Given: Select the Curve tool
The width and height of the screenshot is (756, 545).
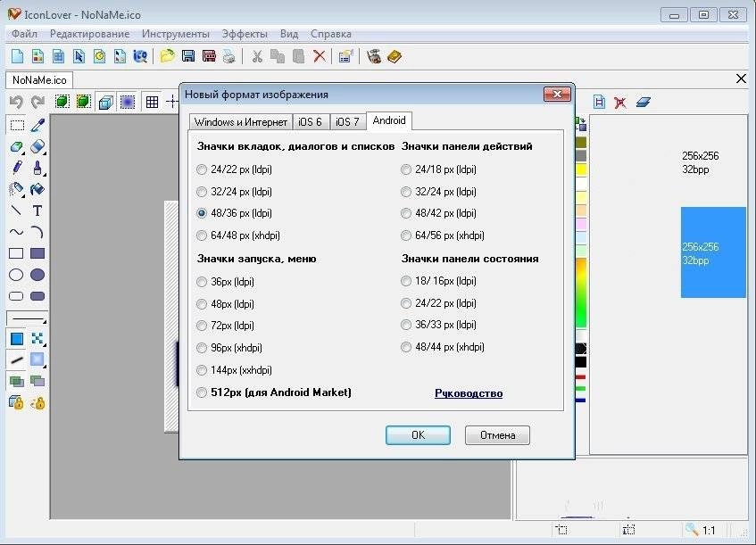Looking at the screenshot, I should 16,232.
